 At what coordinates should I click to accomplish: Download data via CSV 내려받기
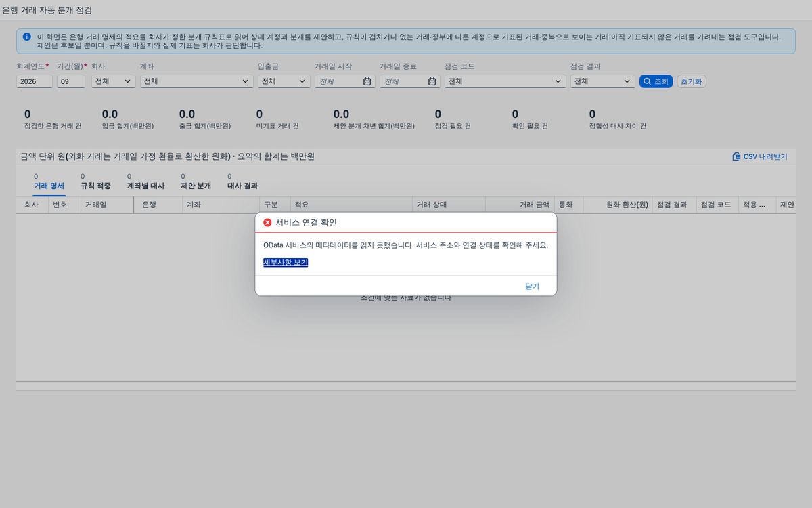pos(760,156)
